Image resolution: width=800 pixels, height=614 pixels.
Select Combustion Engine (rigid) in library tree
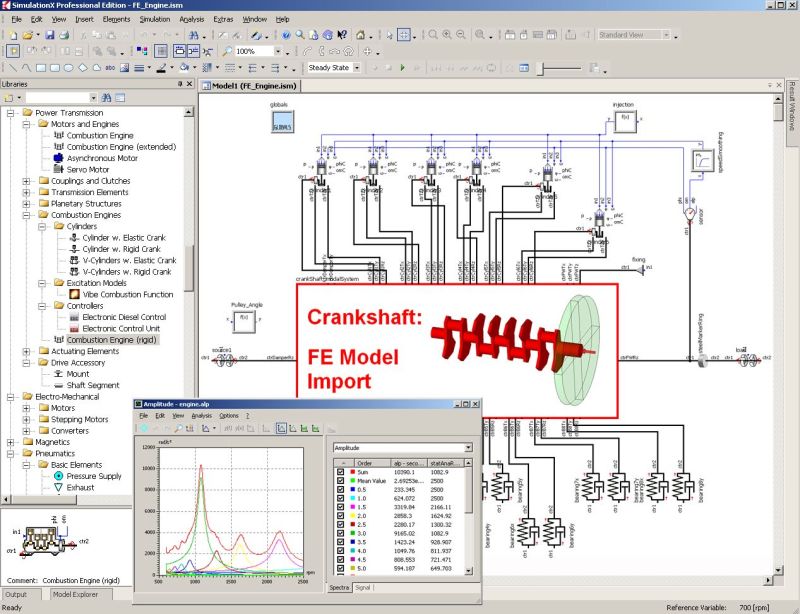(x=112, y=340)
